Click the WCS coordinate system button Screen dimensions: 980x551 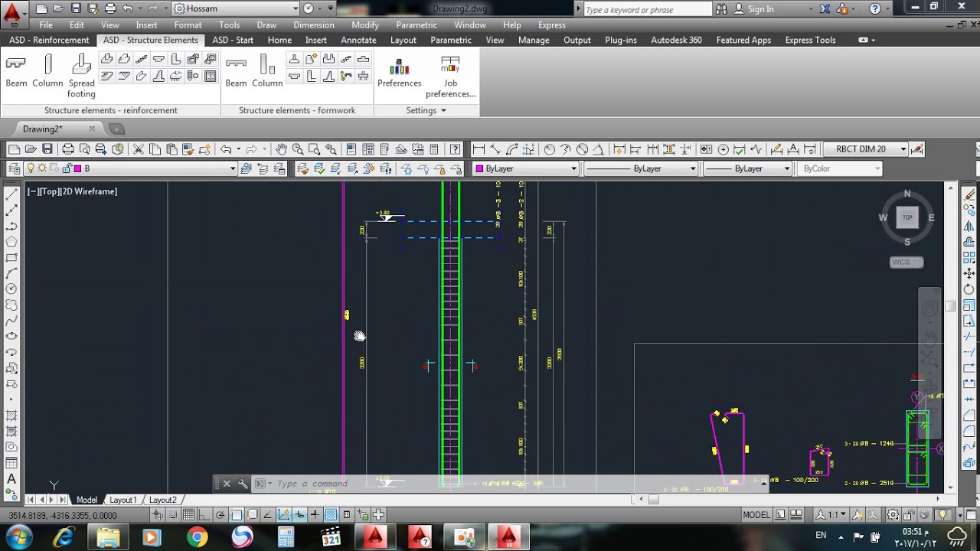[906, 262]
